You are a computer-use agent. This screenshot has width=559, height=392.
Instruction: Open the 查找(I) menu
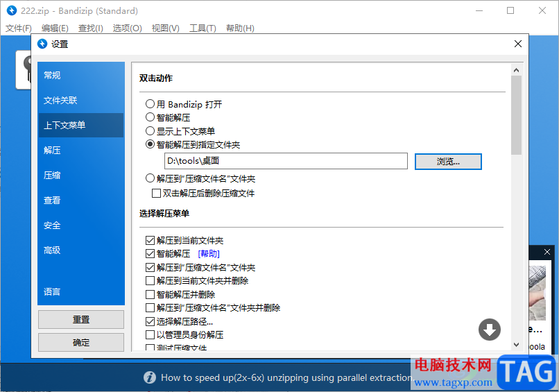coord(91,28)
